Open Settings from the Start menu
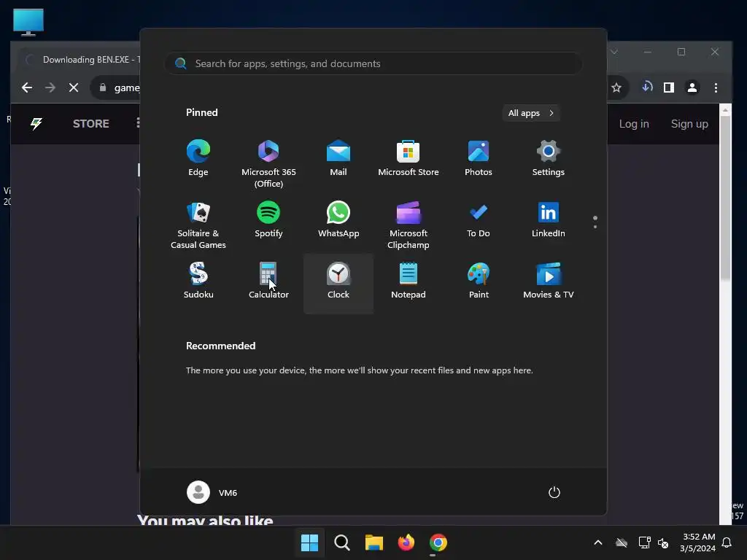747x560 pixels. pyautogui.click(x=549, y=159)
